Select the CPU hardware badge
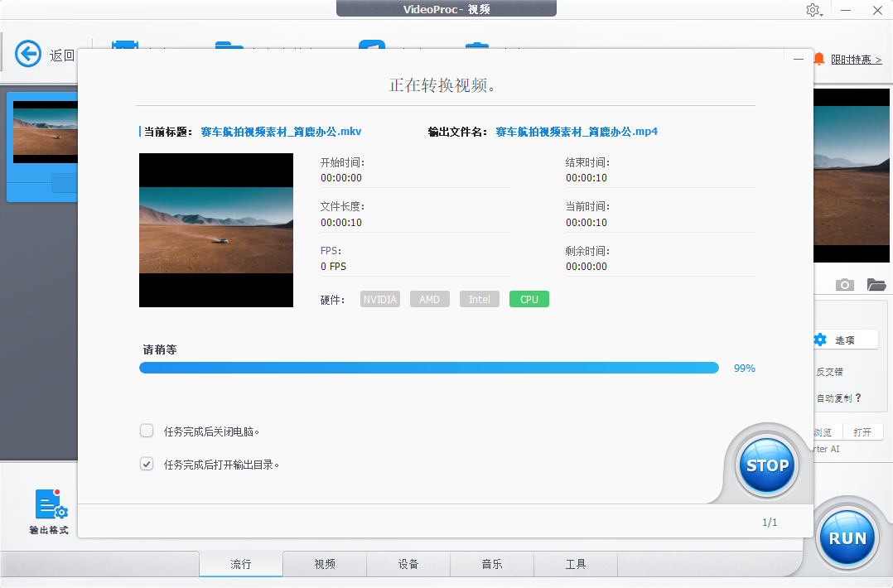 click(x=529, y=299)
